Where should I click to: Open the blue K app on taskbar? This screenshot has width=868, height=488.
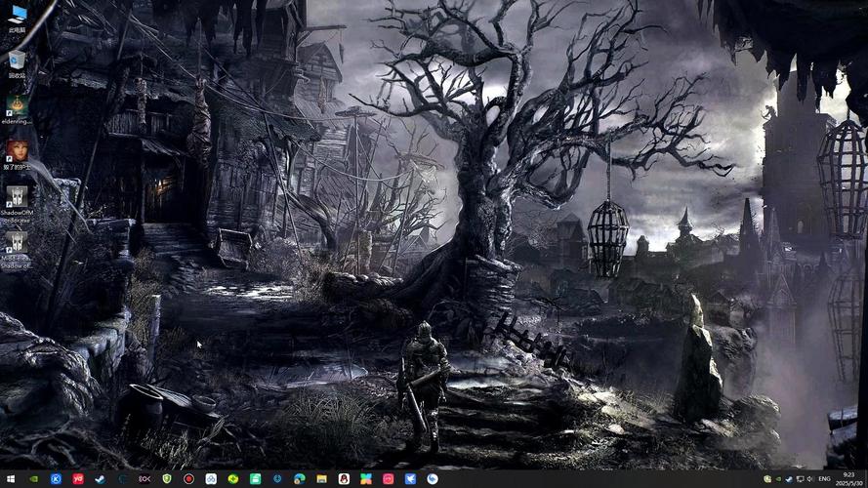(56, 478)
